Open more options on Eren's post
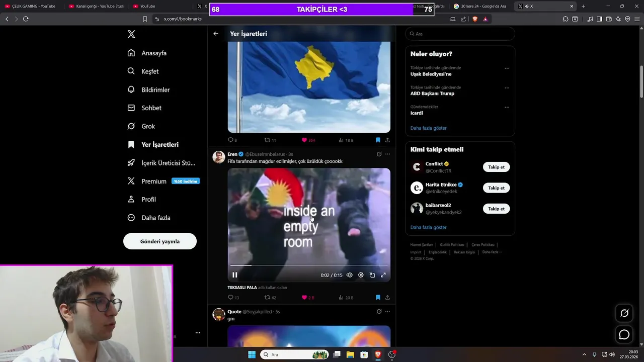Screen dimensions: 644x362 point(387,154)
